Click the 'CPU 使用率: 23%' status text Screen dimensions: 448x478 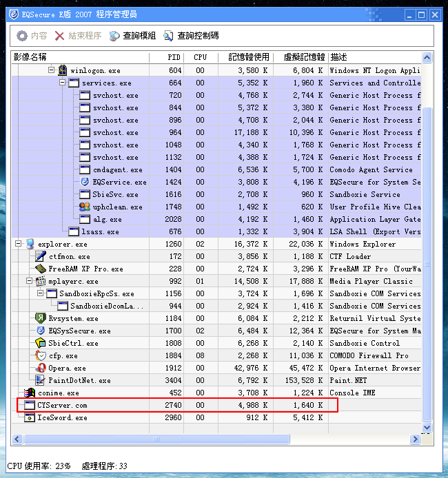[39, 466]
